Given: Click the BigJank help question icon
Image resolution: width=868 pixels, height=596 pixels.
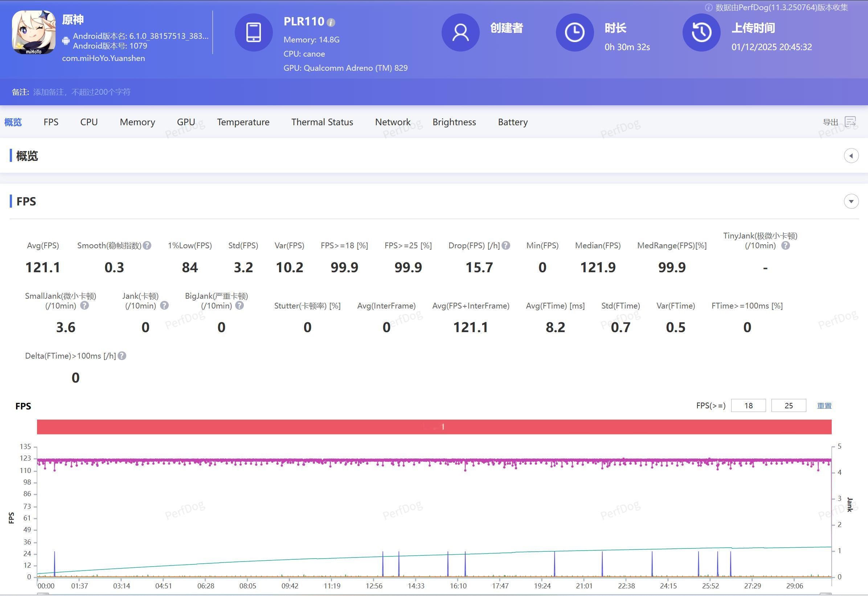Looking at the screenshot, I should tap(239, 306).
